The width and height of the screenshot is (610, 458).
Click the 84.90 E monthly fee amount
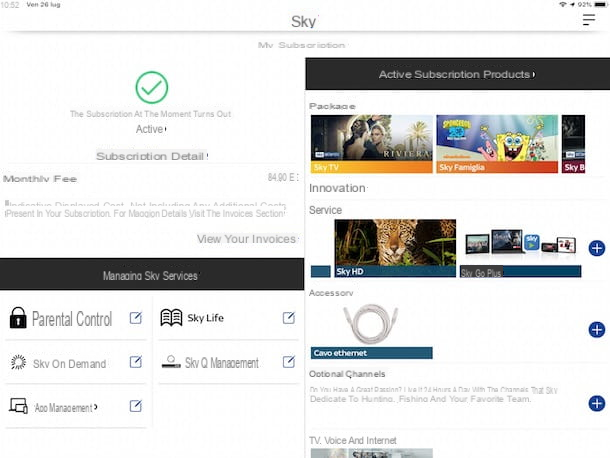coord(283,177)
